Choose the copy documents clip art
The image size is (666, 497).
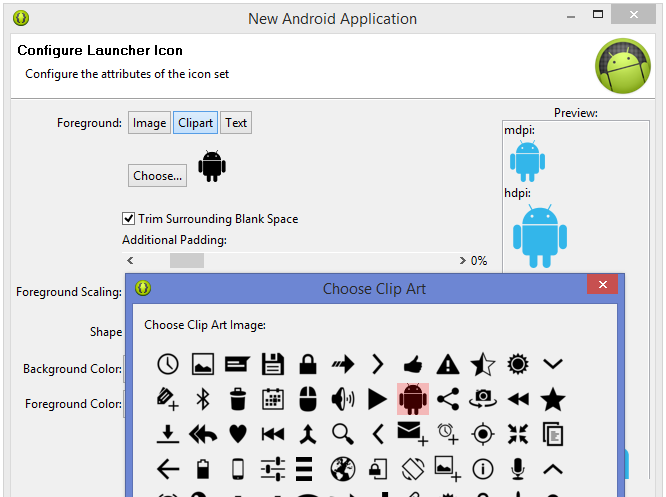coord(553,434)
